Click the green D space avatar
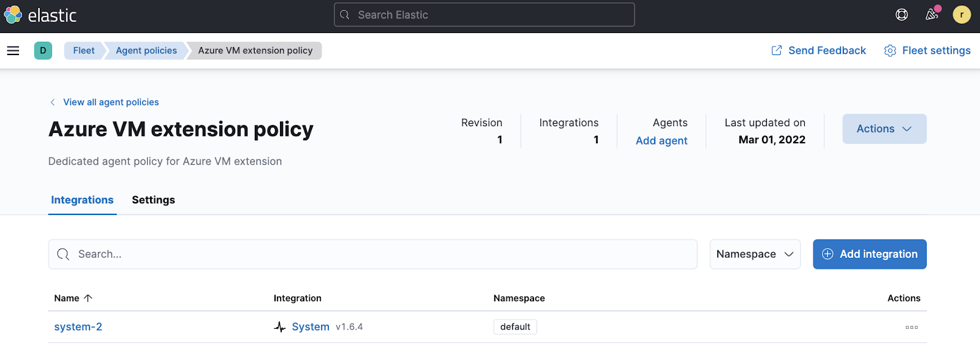The width and height of the screenshot is (980, 354). (43, 51)
